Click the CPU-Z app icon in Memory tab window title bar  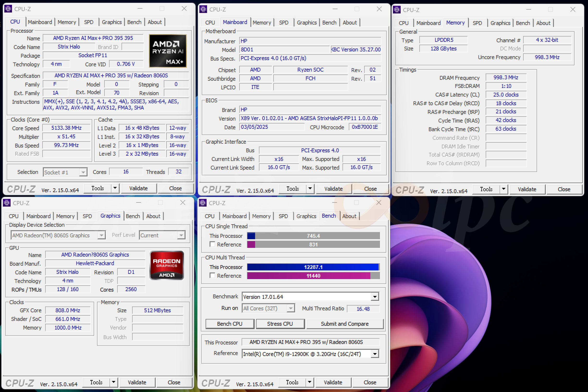coord(397,10)
